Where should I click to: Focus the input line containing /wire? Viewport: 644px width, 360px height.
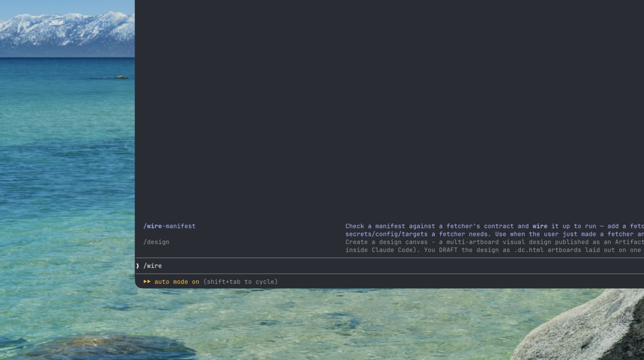[389, 266]
